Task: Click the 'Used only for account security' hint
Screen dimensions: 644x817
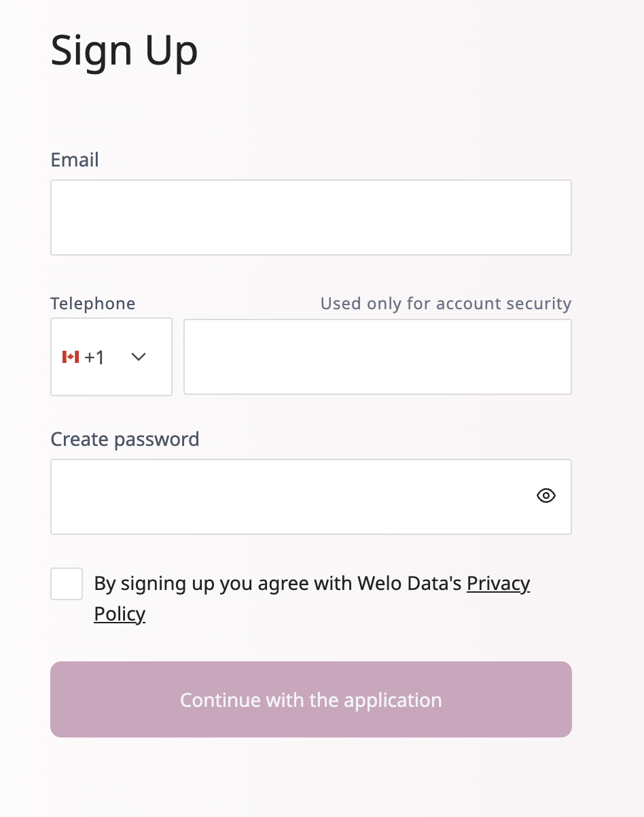Action: [446, 303]
